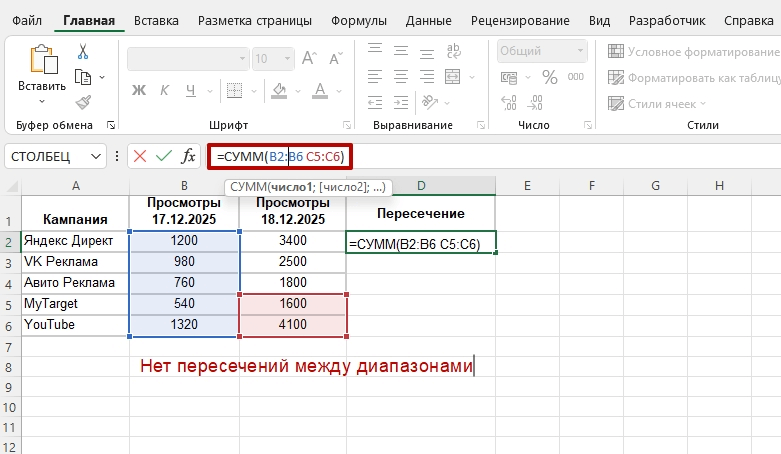Click the Accounting number format icon
Screen dimensions: 781x454
pyautogui.click(x=509, y=77)
